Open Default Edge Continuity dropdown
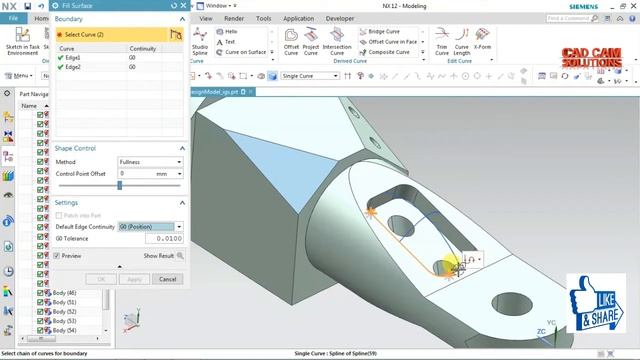The image size is (640, 360). pos(179,227)
